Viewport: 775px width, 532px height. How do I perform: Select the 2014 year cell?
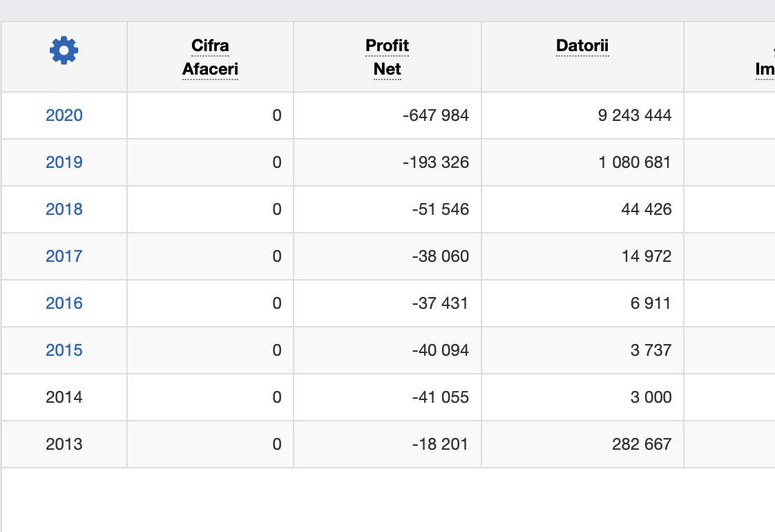coord(64,397)
